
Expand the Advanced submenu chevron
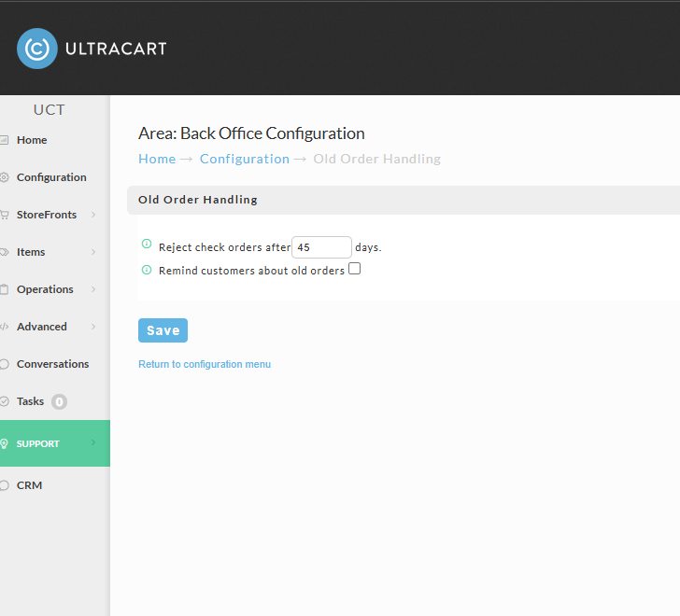point(93,326)
